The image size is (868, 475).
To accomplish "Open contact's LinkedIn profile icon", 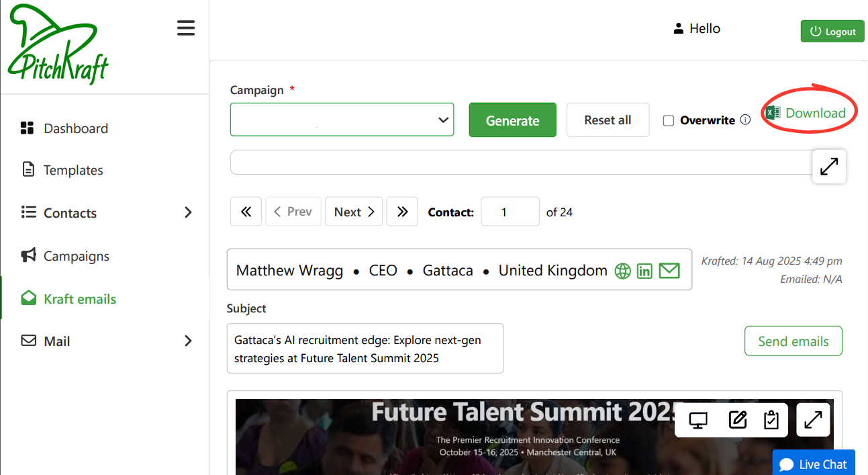I will [x=644, y=271].
